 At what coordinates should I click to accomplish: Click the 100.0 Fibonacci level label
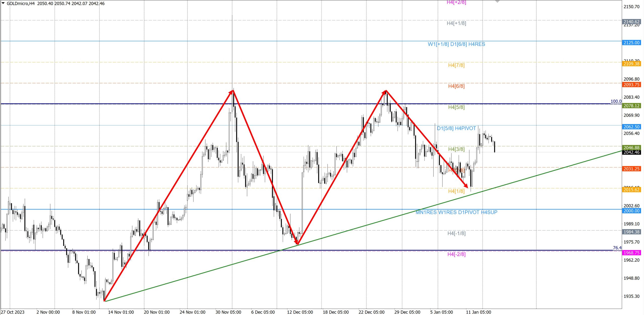tap(616, 101)
